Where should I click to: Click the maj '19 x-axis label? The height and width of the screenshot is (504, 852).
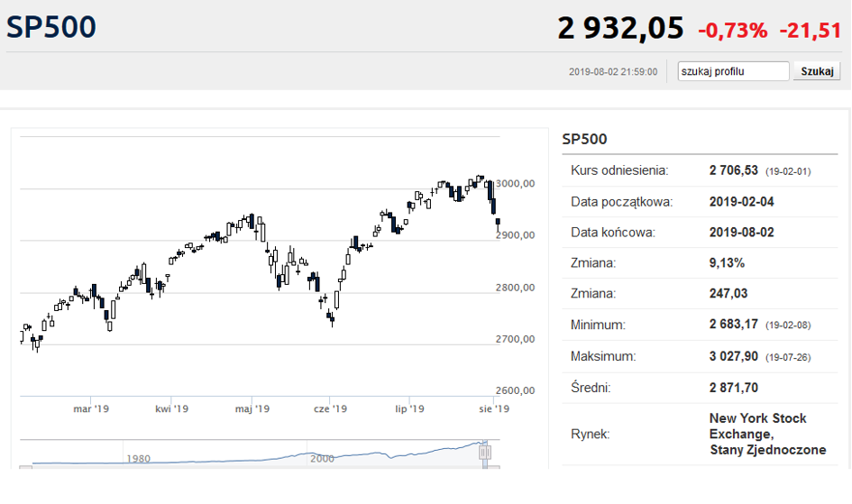pyautogui.click(x=252, y=409)
